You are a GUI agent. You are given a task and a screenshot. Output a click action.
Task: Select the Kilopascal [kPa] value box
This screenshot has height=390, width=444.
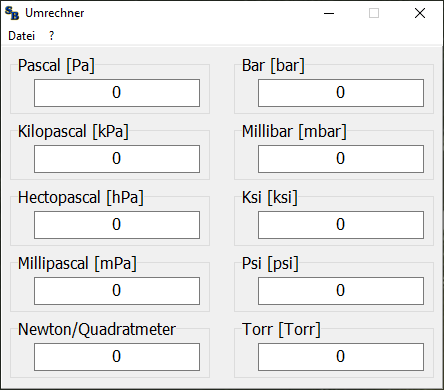click(117, 159)
